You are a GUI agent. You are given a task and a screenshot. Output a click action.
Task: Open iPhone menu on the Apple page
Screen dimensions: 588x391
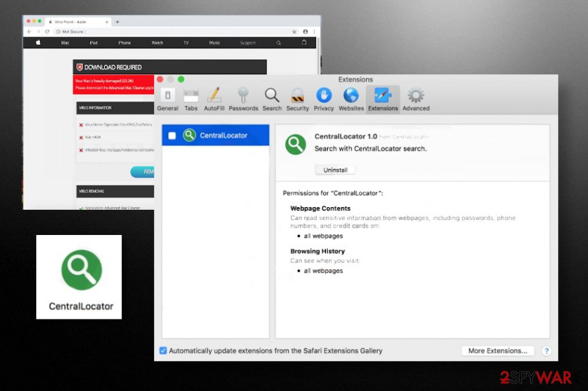pyautogui.click(x=125, y=43)
